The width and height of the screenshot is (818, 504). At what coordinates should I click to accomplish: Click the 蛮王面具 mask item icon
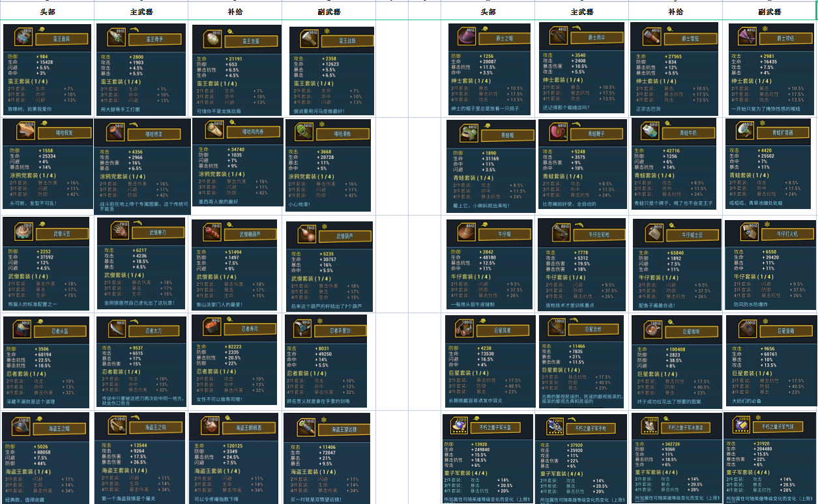[x=23, y=38]
